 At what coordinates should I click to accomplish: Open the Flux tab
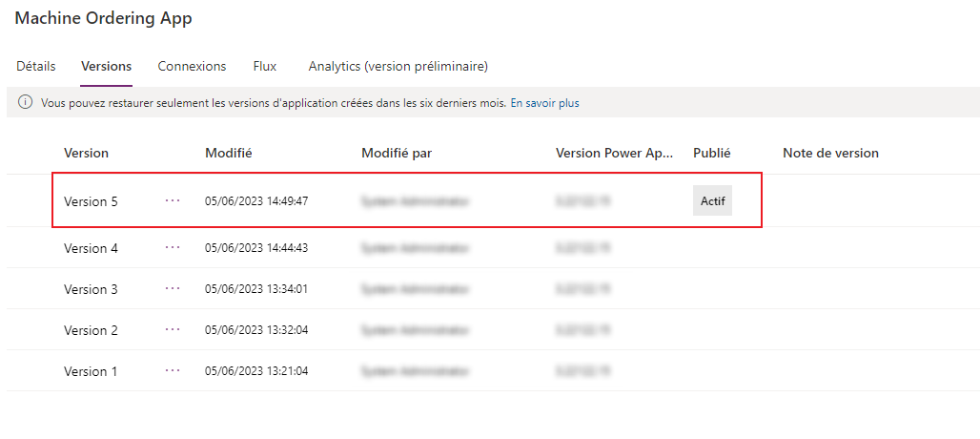(265, 66)
